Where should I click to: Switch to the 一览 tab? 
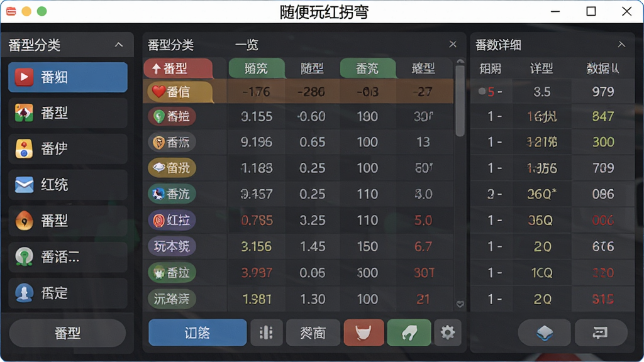[247, 45]
